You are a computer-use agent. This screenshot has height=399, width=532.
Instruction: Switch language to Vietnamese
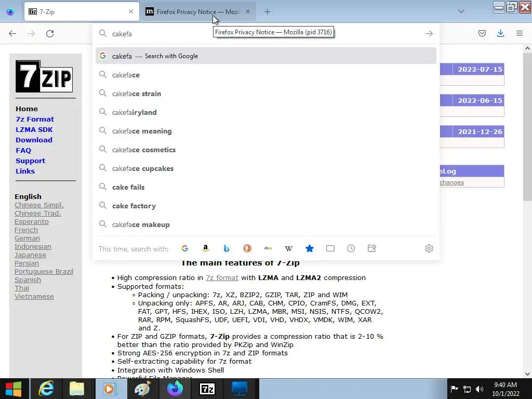click(x=34, y=296)
